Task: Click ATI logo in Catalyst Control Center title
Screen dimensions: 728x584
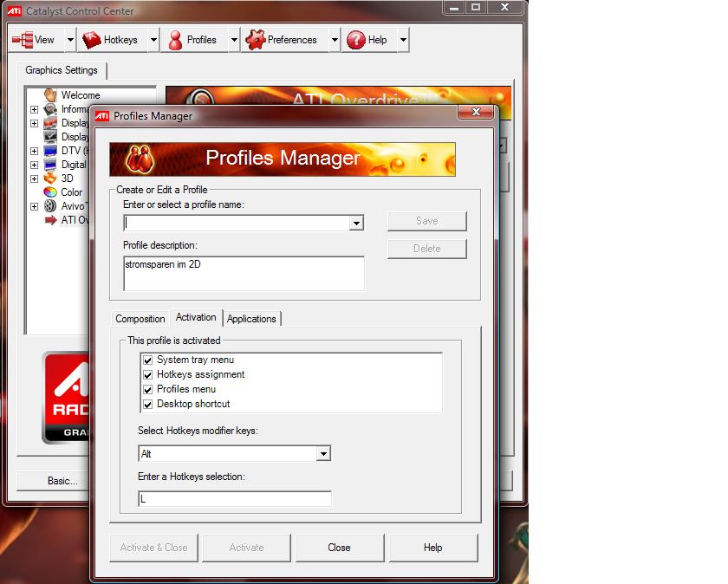Action: [x=15, y=11]
